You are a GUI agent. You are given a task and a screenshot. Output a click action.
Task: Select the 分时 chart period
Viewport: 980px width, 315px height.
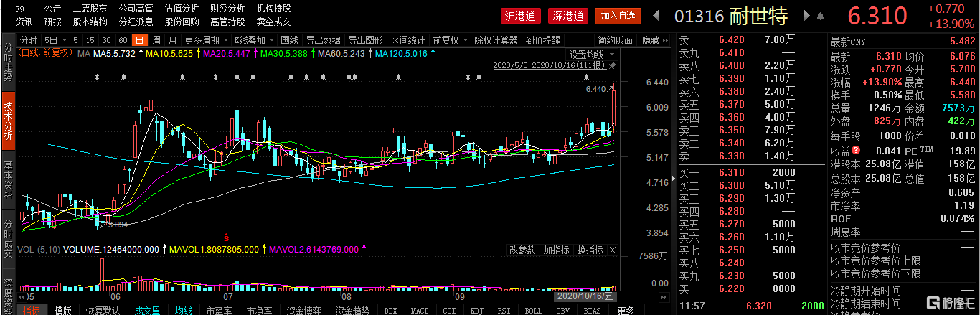pos(28,40)
